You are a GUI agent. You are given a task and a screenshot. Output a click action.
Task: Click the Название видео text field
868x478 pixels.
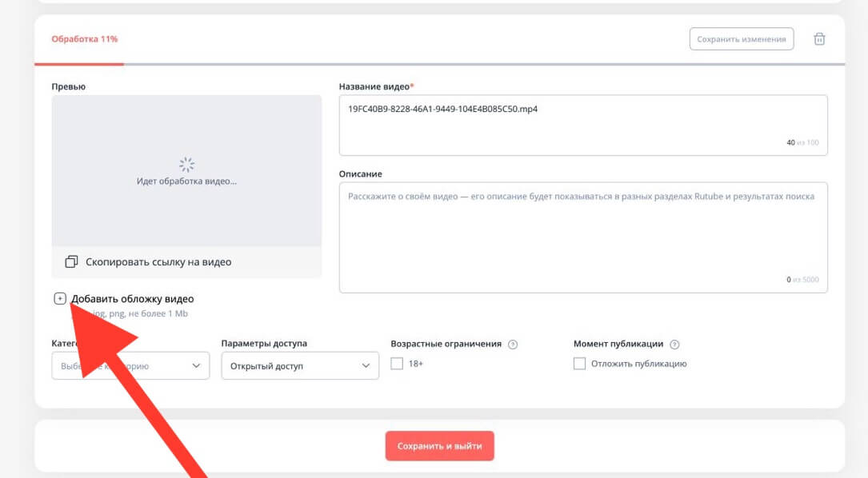click(582, 125)
